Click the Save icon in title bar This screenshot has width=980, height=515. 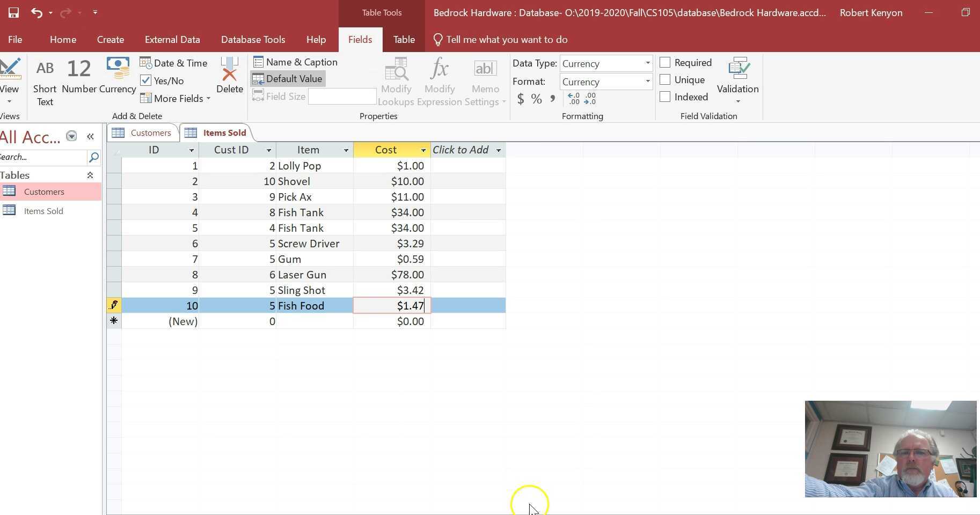point(13,12)
